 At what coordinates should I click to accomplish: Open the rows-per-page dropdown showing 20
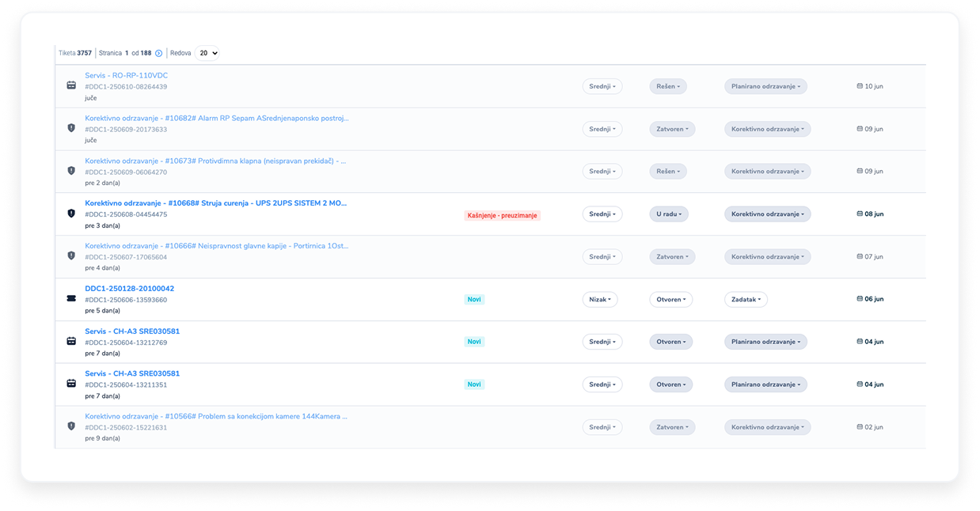coord(207,53)
